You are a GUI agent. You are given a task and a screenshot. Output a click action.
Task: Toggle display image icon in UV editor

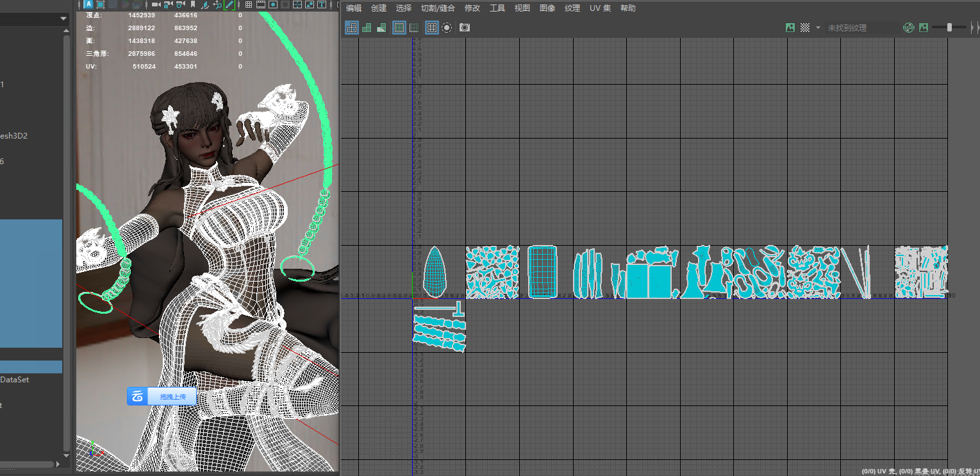pos(790,28)
